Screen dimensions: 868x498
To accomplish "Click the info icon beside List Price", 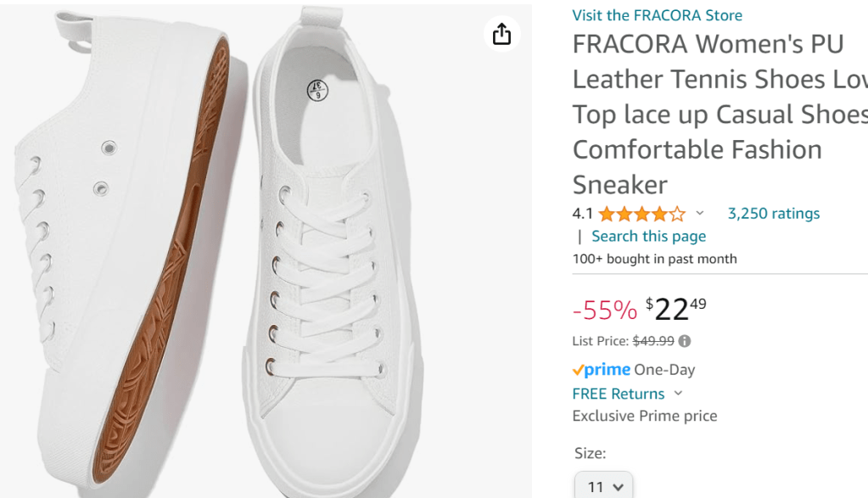I will tap(685, 341).
